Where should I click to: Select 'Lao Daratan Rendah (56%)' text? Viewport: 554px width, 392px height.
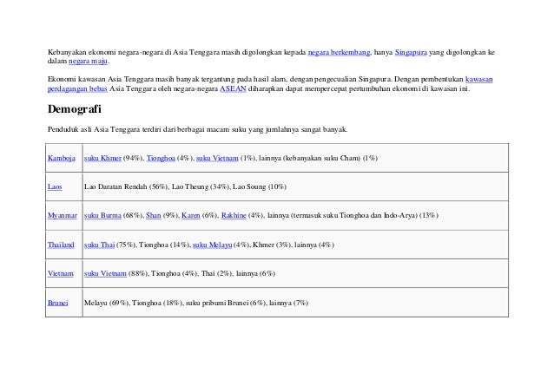click(126, 186)
